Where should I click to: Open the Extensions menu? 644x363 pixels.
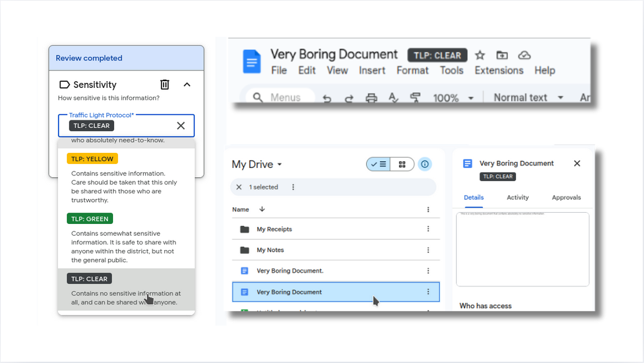click(499, 70)
